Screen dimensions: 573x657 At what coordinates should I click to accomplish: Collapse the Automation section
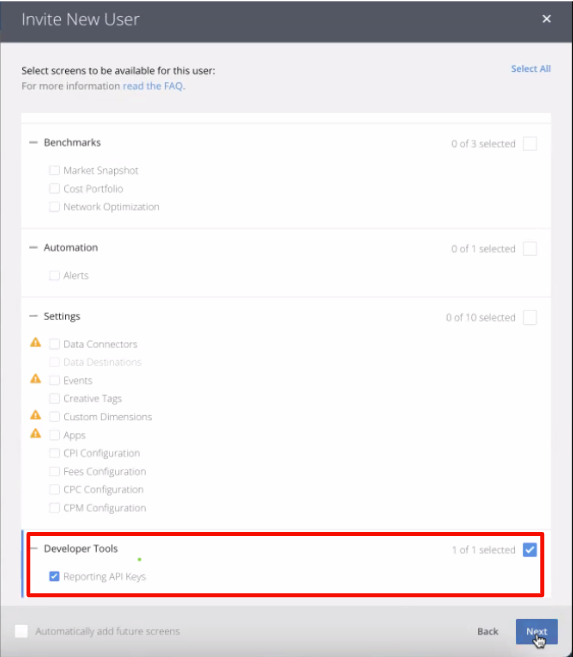pos(34,248)
